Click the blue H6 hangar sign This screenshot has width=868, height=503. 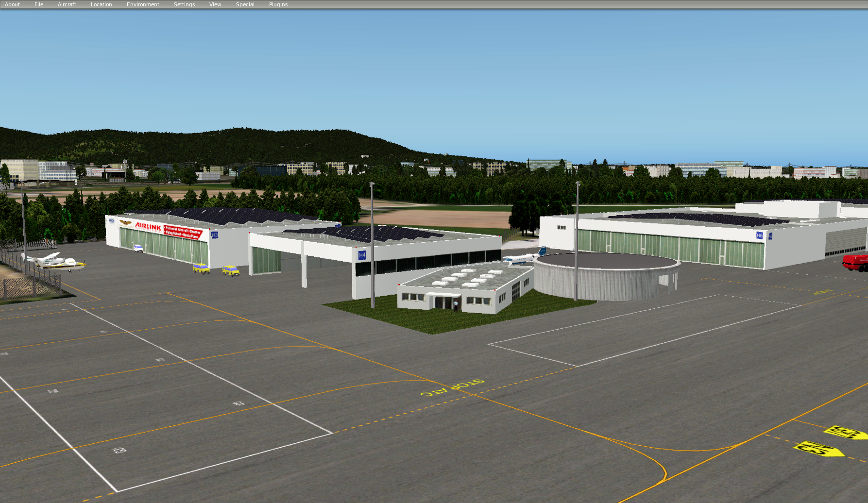tap(759, 235)
